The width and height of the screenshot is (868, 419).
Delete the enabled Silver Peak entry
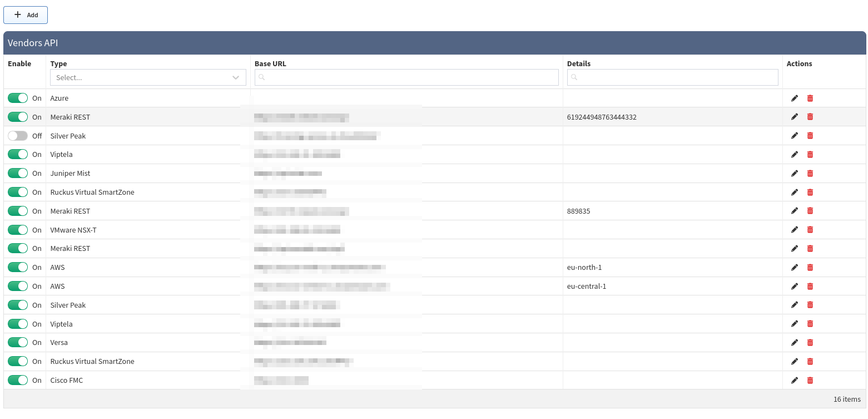coord(810,305)
